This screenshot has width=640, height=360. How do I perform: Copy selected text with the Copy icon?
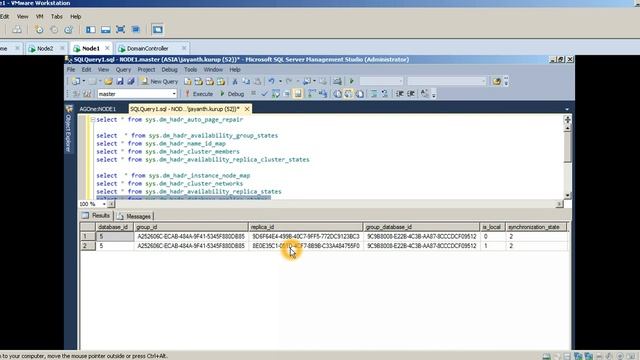(246, 82)
